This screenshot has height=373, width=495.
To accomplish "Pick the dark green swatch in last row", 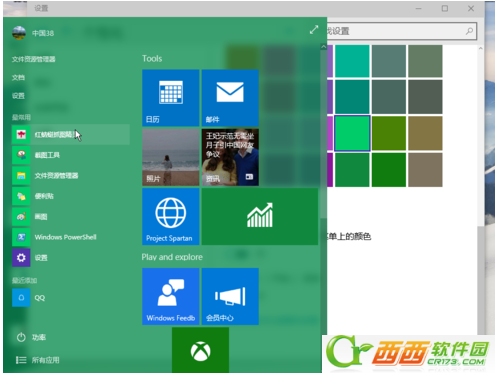I will [389, 170].
